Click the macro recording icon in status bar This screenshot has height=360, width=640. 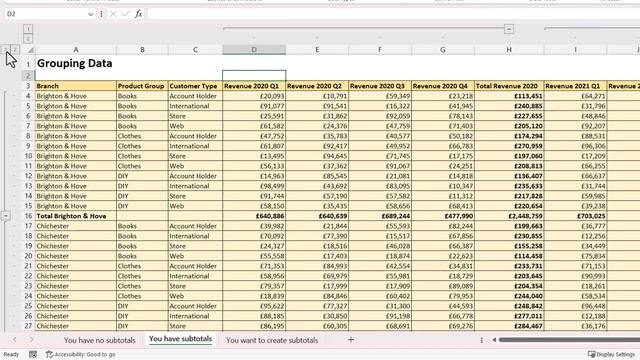33,354
